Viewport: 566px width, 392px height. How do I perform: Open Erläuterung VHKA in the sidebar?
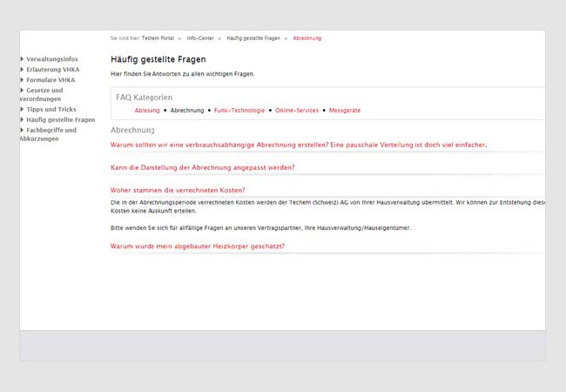pos(53,70)
